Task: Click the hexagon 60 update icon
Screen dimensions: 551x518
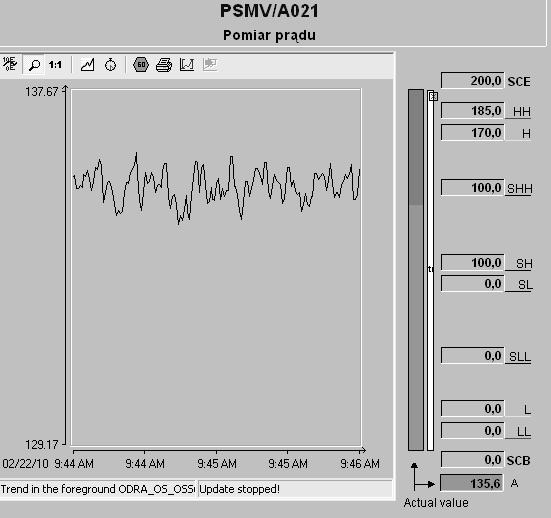Action: [141, 65]
